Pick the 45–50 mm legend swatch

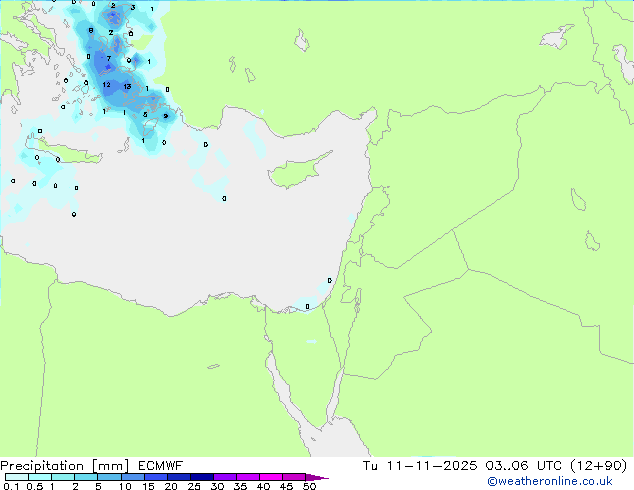coord(294,477)
